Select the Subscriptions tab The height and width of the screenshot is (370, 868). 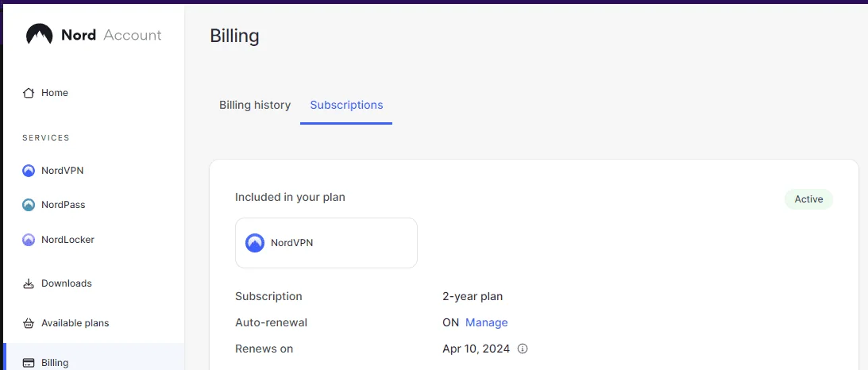coord(346,105)
